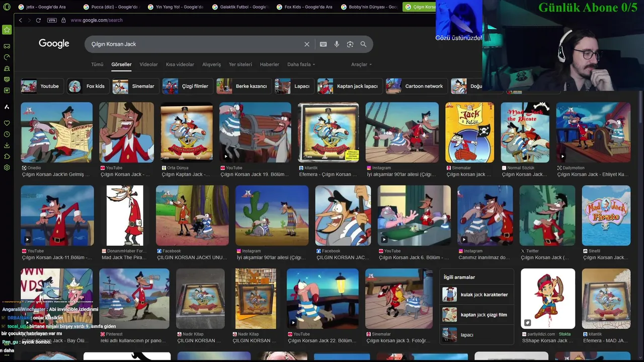Screen dimensions: 644x362
Task: Open Çılgın Korsan Jack 22. Bölüm thumbnail
Action: point(323,299)
